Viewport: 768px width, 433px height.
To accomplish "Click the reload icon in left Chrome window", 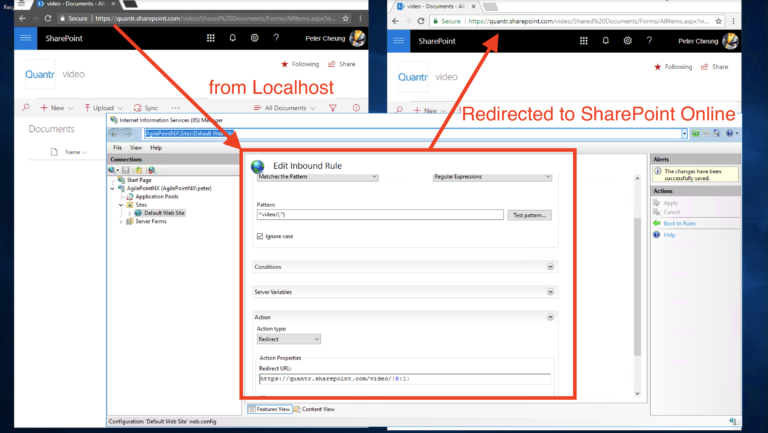I will click(x=48, y=18).
